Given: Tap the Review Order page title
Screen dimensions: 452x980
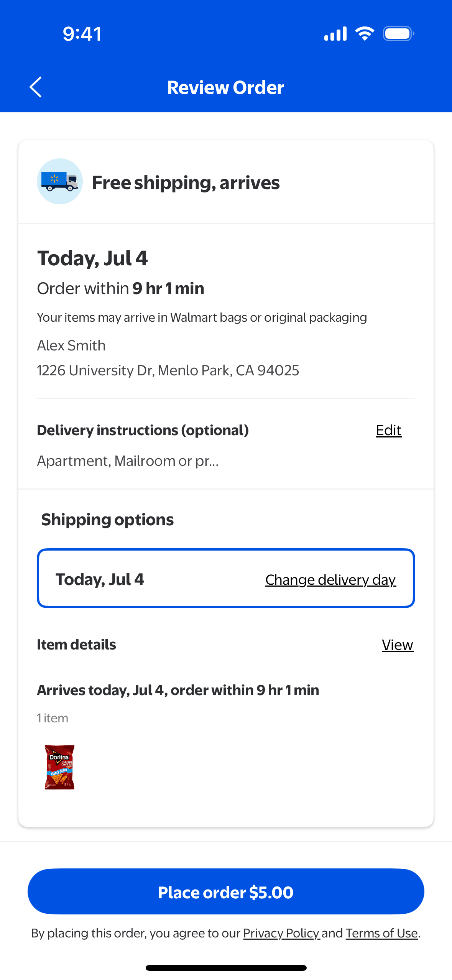Looking at the screenshot, I should point(226,87).
